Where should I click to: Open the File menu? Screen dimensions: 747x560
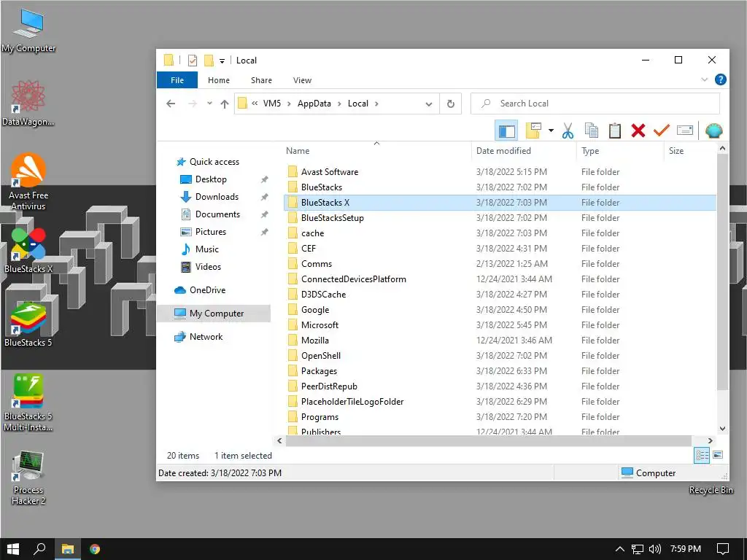(177, 80)
